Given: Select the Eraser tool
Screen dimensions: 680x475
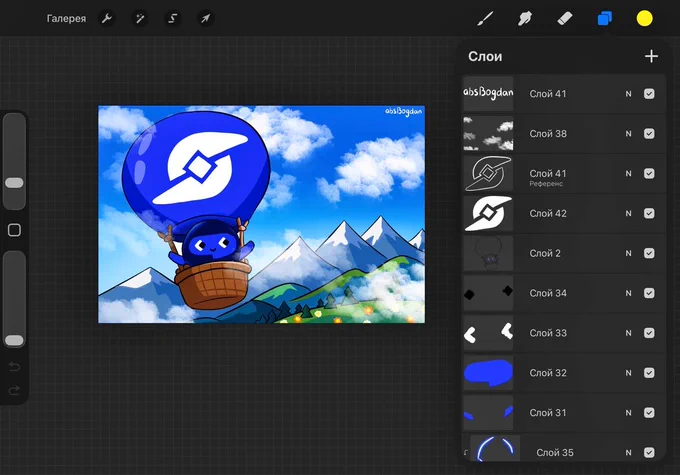Looking at the screenshot, I should (x=565, y=19).
